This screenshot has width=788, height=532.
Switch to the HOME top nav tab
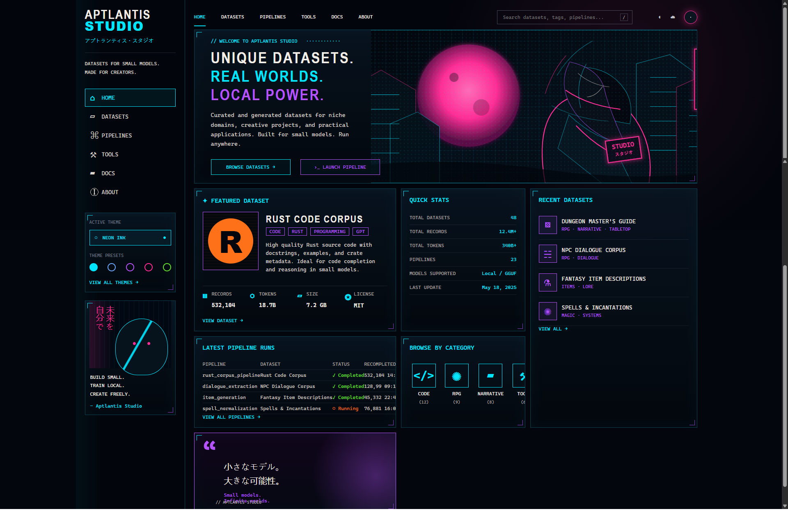point(200,17)
